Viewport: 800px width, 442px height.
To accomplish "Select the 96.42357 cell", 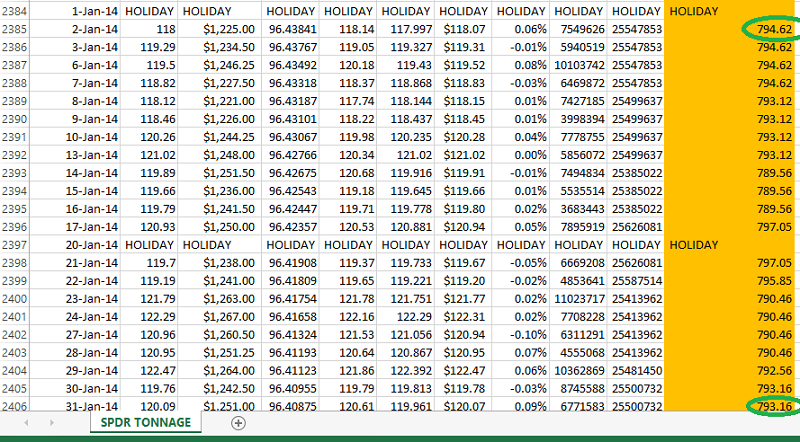I will (x=290, y=227).
